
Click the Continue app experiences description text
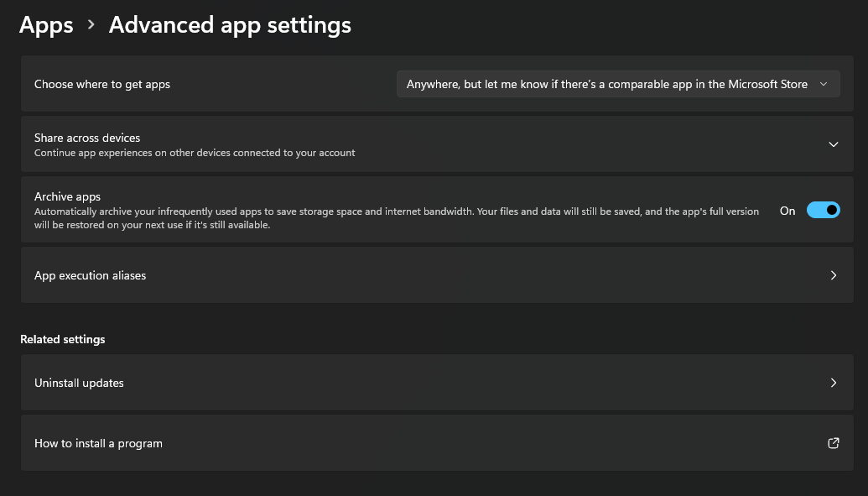pyautogui.click(x=195, y=153)
